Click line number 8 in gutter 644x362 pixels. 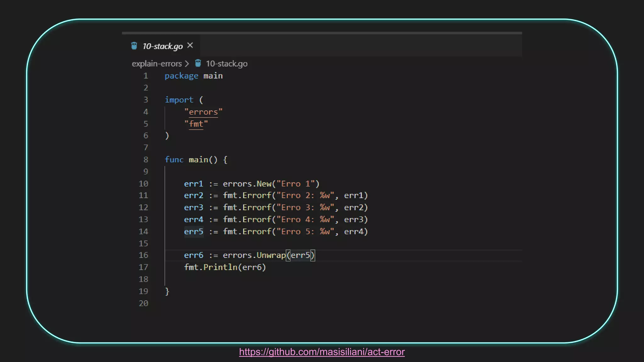tap(146, 160)
